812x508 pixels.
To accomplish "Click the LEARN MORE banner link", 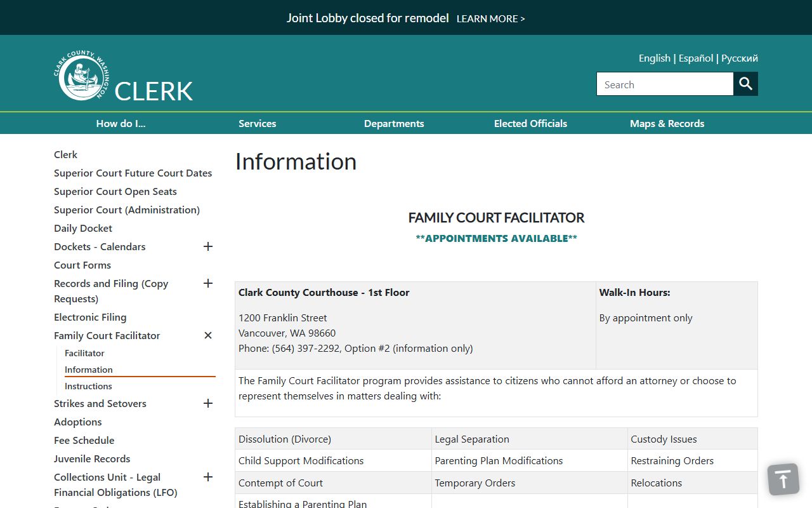I will click(x=491, y=18).
